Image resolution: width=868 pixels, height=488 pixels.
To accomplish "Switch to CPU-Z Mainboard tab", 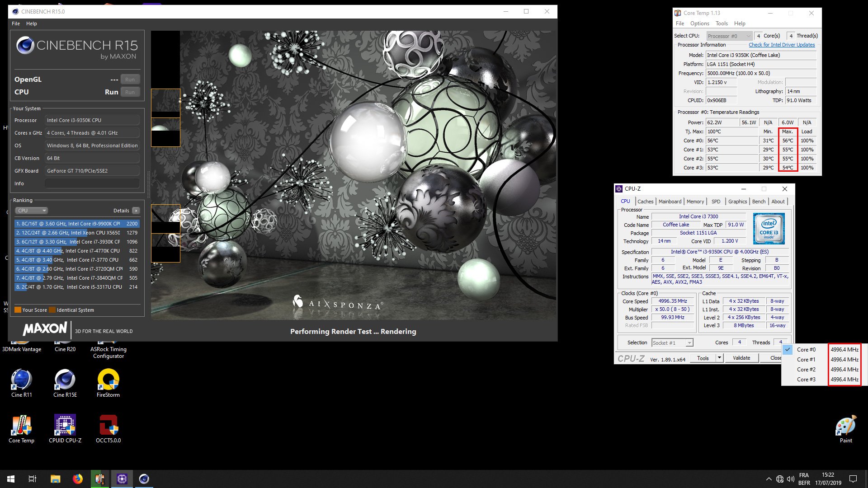I will pyautogui.click(x=670, y=202).
